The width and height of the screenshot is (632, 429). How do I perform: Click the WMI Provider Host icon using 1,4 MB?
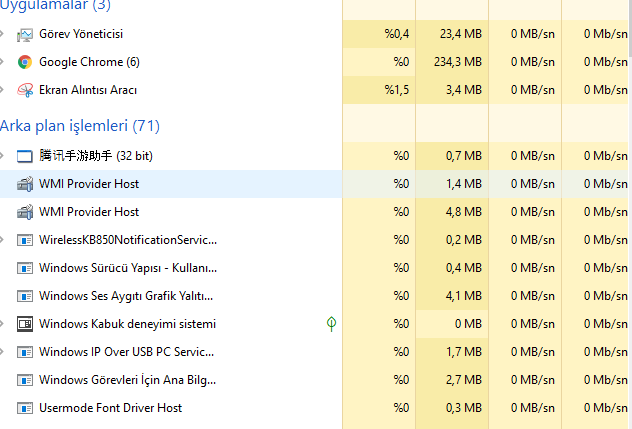tap(25, 184)
